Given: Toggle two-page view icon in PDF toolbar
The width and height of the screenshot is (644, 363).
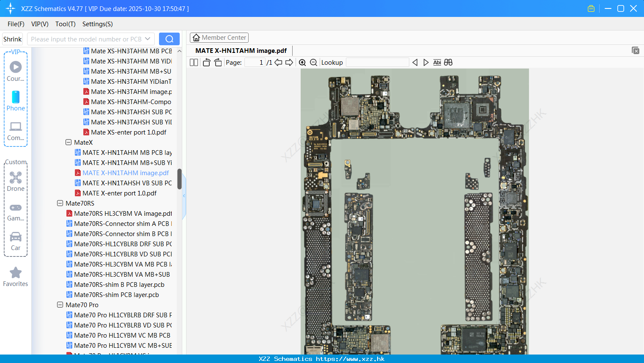Looking at the screenshot, I should click(194, 63).
